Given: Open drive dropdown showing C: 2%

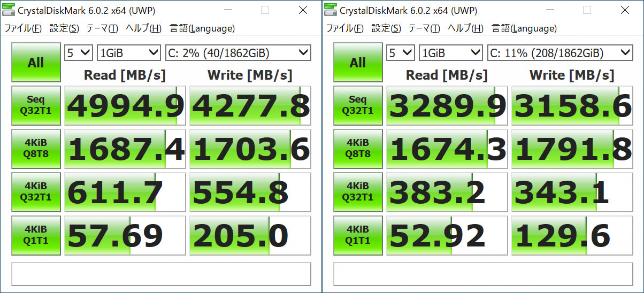Looking at the screenshot, I should click(238, 52).
